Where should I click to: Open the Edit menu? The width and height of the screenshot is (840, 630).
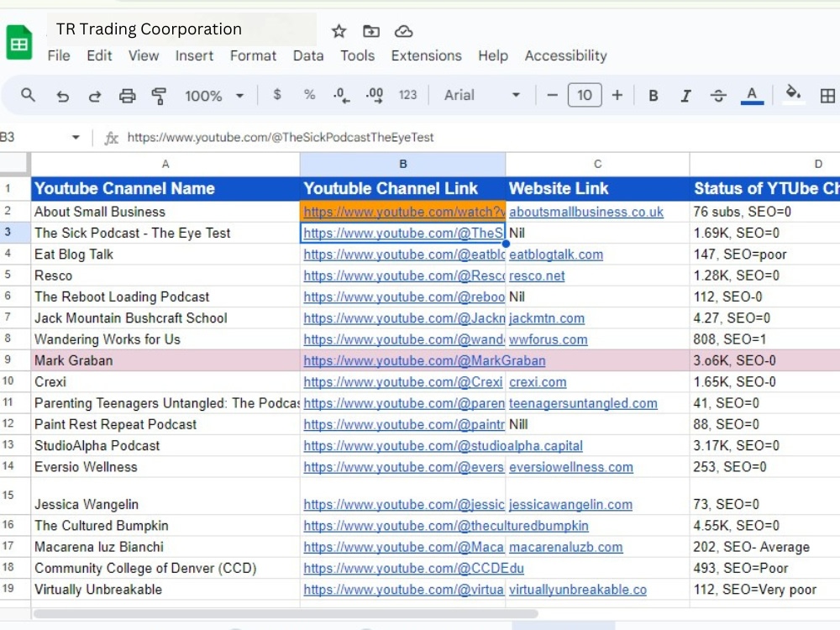click(x=99, y=55)
